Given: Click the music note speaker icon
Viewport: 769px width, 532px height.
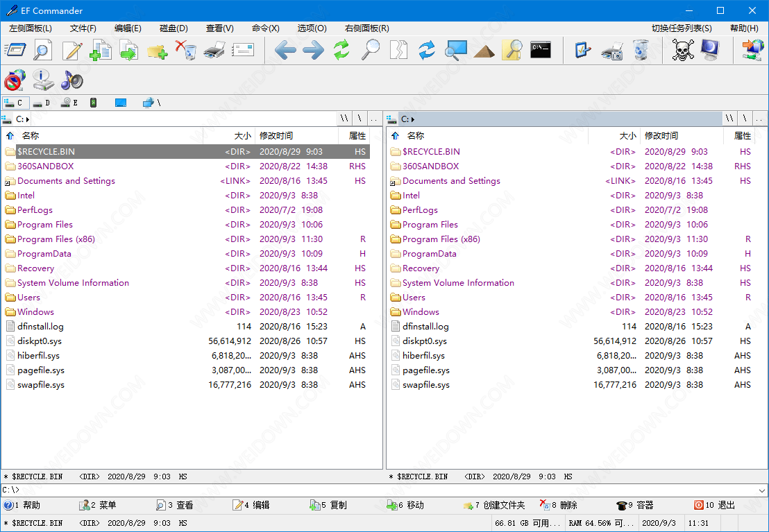Looking at the screenshot, I should coord(71,80).
